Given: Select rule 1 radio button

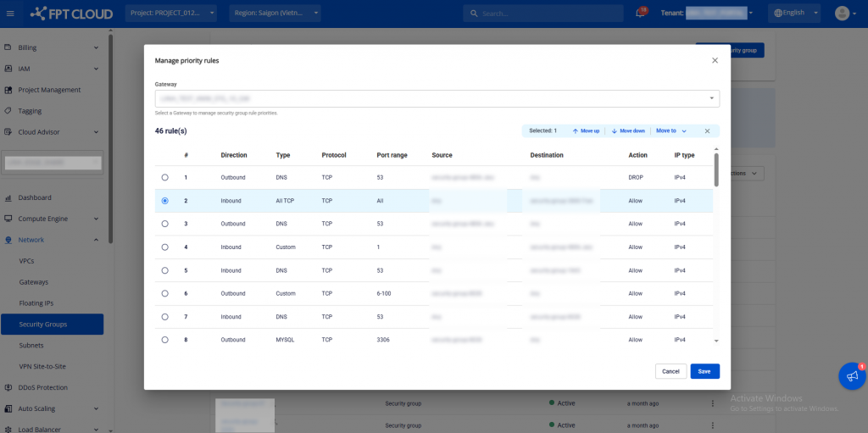Looking at the screenshot, I should click(x=164, y=177).
